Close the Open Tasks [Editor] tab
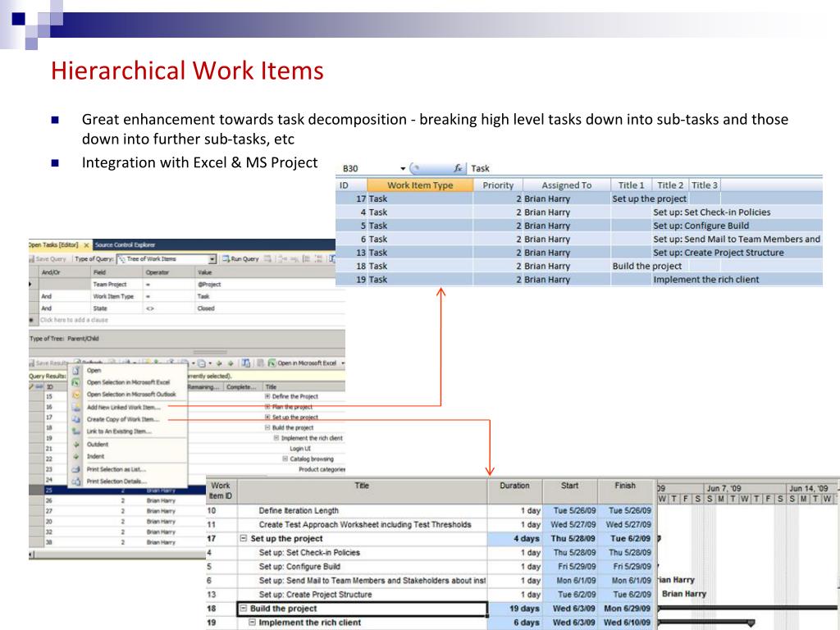The height and width of the screenshot is (630, 840). [85, 244]
